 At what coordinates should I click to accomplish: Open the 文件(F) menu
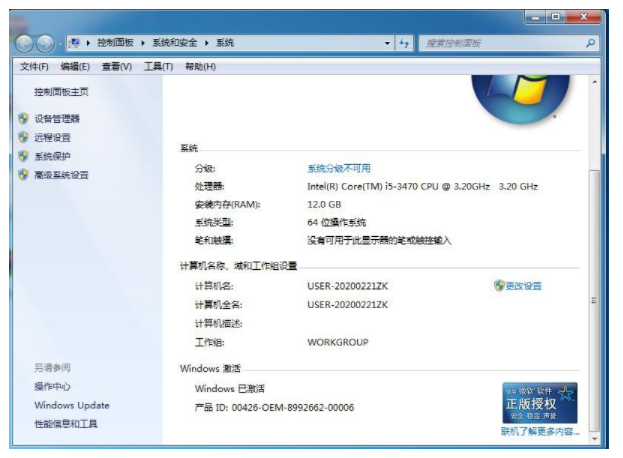pyautogui.click(x=34, y=67)
